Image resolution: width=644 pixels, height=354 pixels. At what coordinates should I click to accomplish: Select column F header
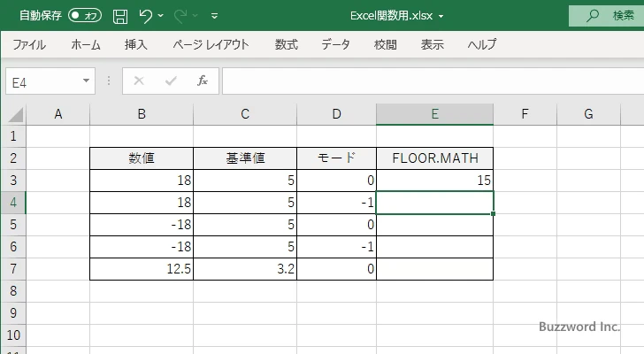(525, 114)
